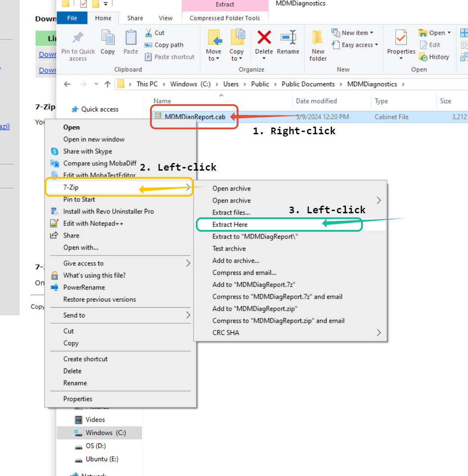The width and height of the screenshot is (468, 476).
Task: Click the red Delete X icon
Action: (x=264, y=38)
